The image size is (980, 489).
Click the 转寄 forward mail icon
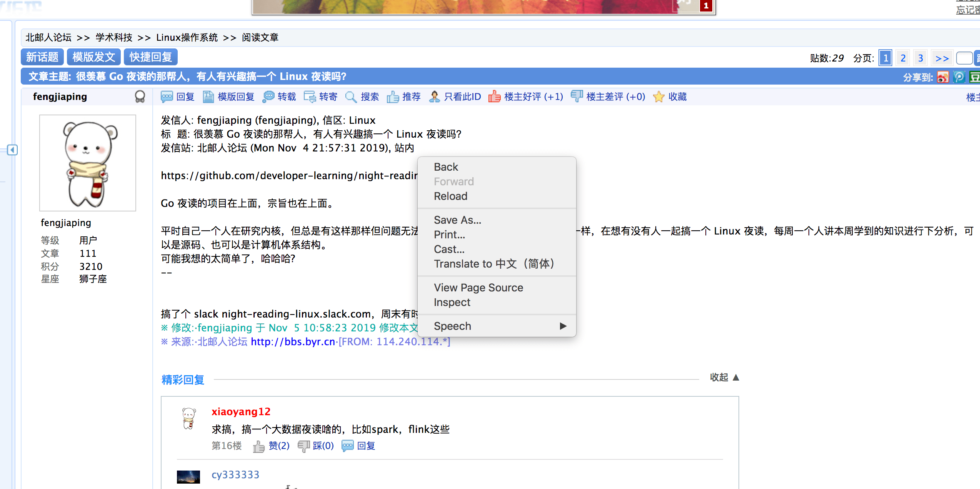310,96
